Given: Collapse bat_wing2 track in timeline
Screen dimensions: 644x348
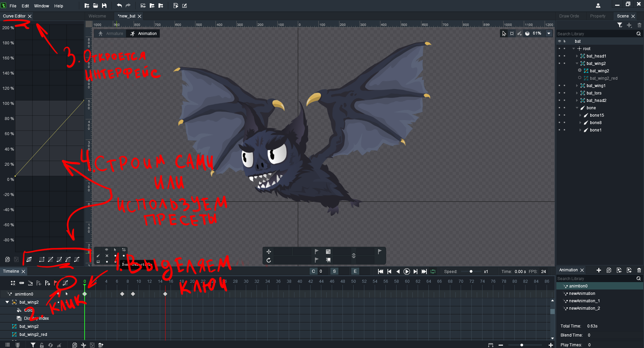Looking at the screenshot, I should 7,302.
